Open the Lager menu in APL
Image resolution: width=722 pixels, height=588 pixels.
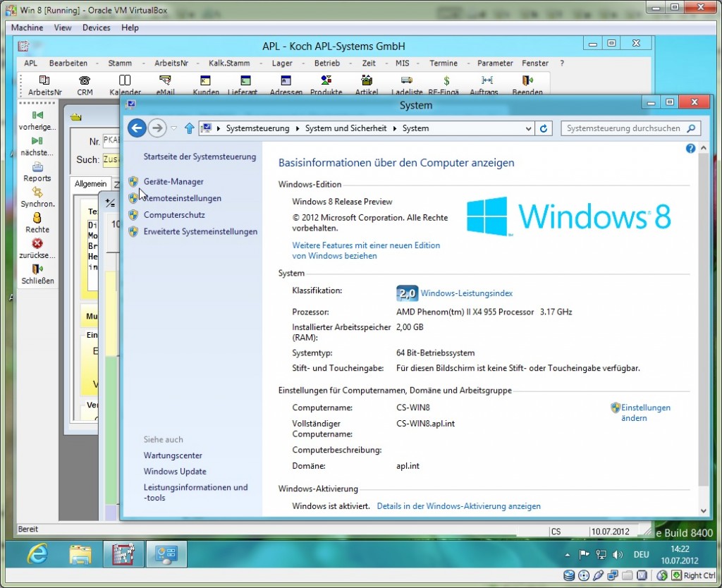tap(282, 63)
